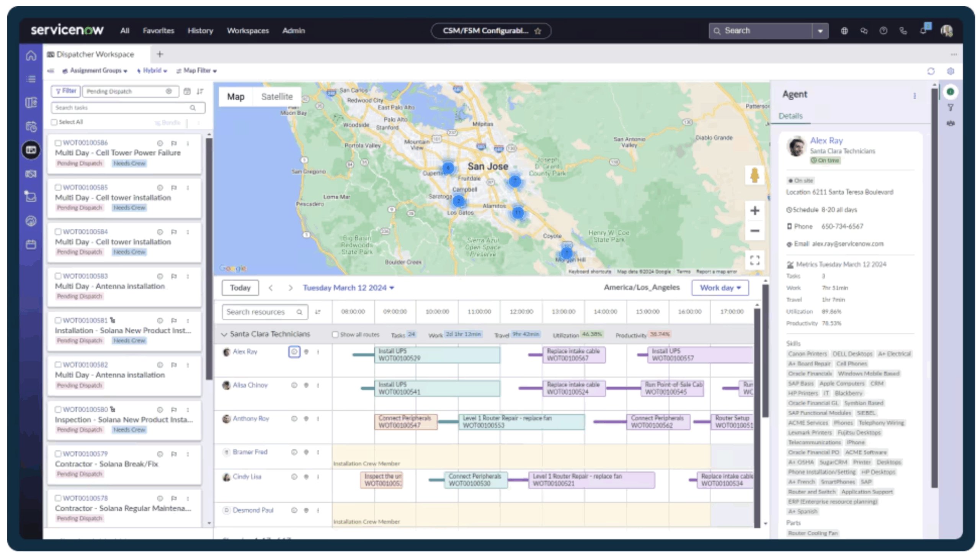Open the All menu

coord(125,31)
